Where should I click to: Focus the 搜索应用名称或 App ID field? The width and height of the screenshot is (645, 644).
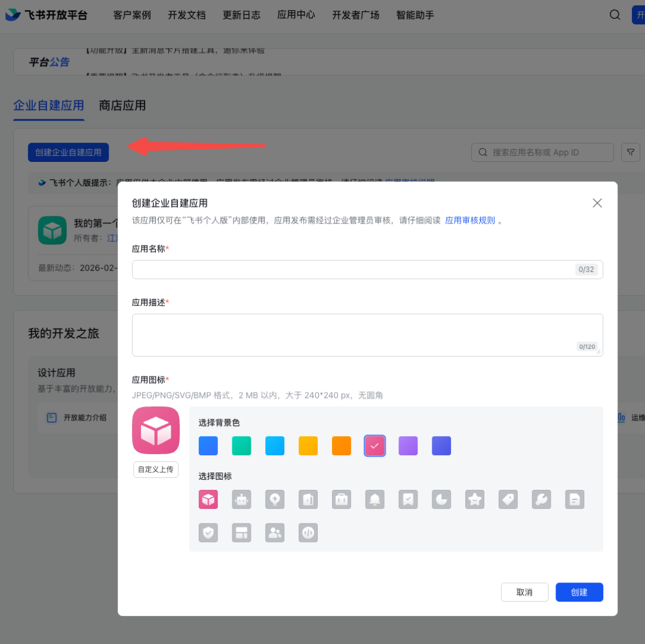point(542,152)
